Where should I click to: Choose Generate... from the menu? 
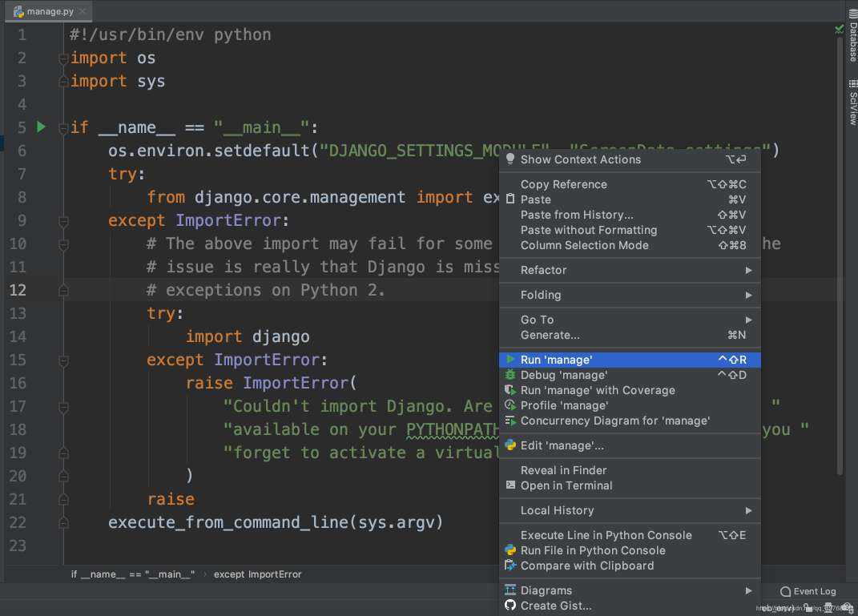coord(630,335)
